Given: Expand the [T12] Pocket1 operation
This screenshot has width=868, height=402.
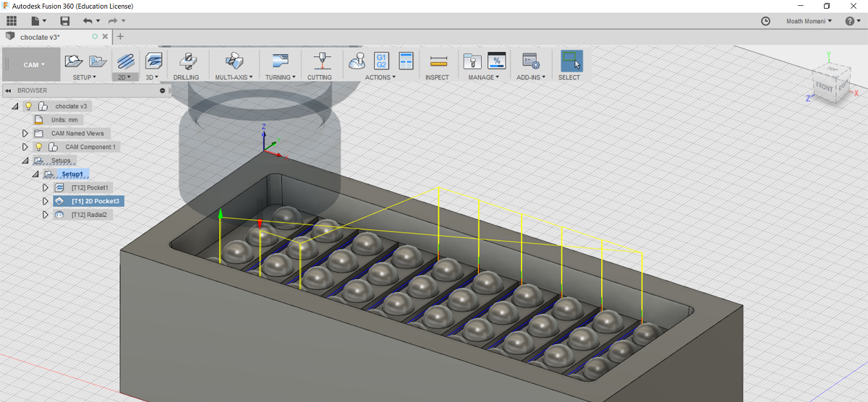Looking at the screenshot, I should [46, 188].
